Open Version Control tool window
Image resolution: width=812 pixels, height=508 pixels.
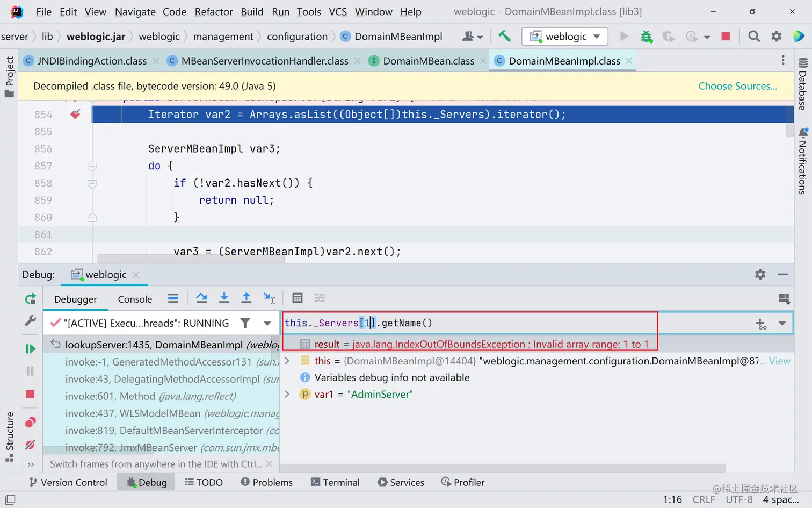pyautogui.click(x=68, y=482)
